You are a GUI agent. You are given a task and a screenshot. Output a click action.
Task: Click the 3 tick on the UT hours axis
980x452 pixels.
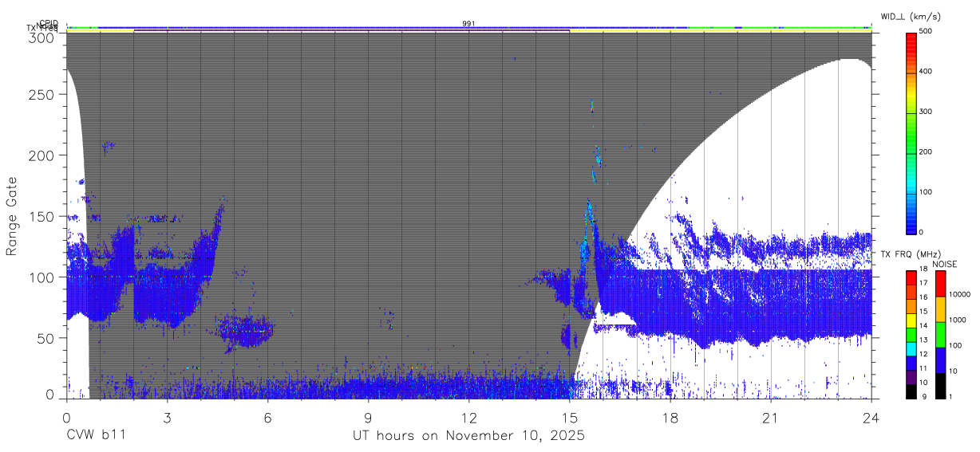168,417
